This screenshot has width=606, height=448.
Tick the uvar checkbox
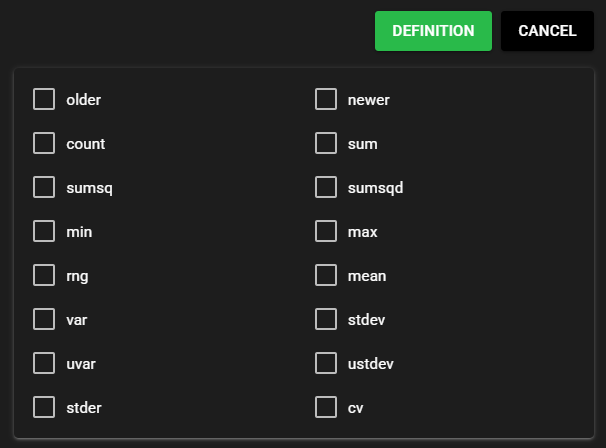pos(44,363)
